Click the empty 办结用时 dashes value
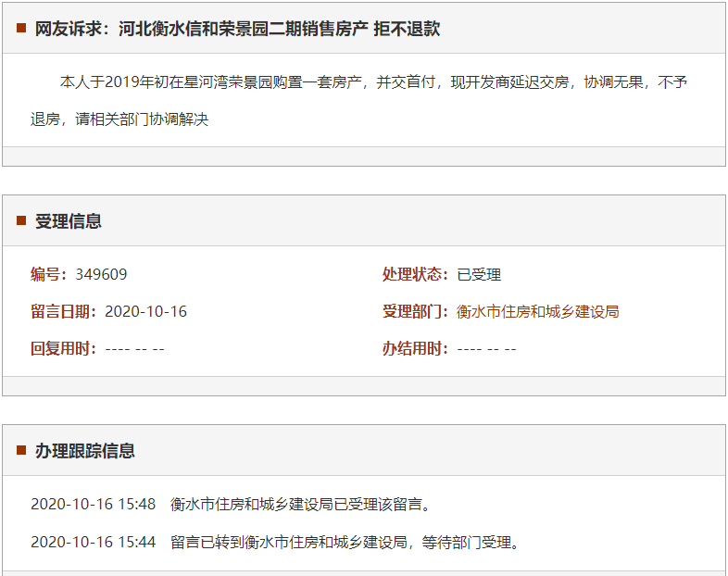728x576 pixels. 486,348
